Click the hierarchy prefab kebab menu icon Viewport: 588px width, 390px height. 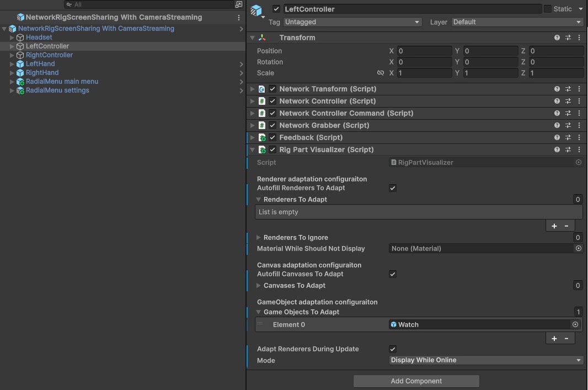pos(239,18)
